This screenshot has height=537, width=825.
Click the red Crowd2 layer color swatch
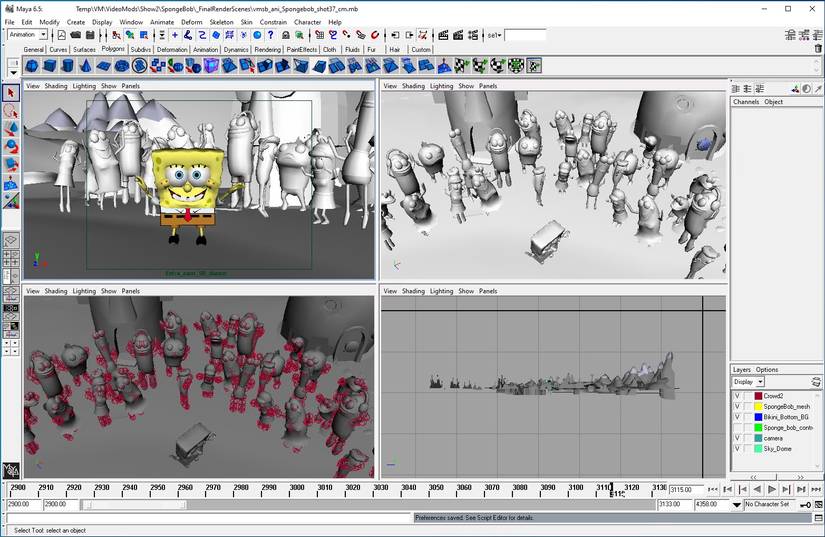tap(758, 396)
